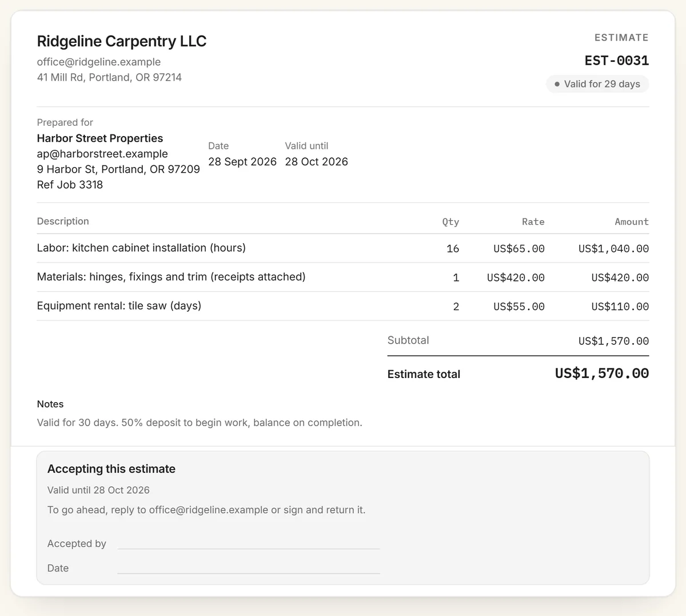Click Valid until 28 Oct 2026 in acceptance box
Screen dimensions: 686x616
[x=98, y=490]
